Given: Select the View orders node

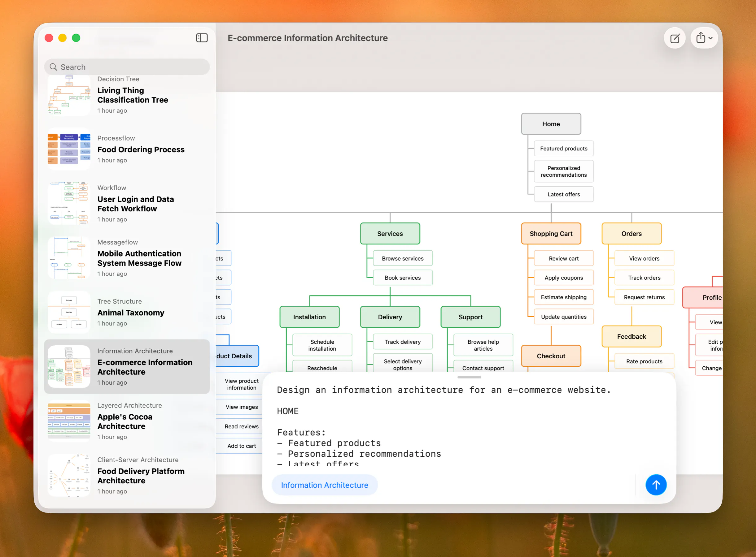Looking at the screenshot, I should (x=644, y=258).
